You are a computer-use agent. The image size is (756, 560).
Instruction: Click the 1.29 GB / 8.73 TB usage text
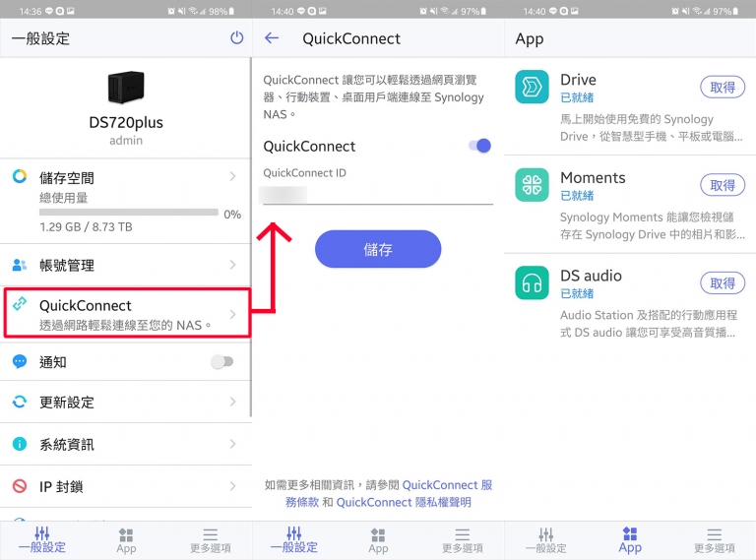tap(86, 227)
